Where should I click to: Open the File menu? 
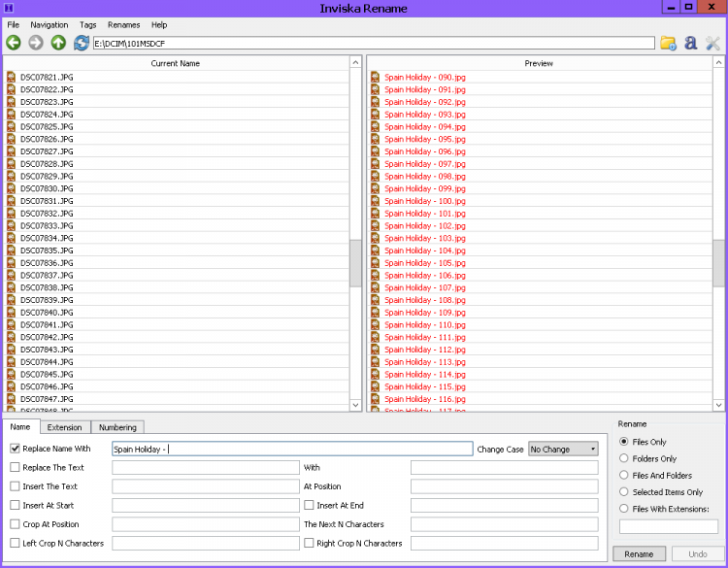click(13, 25)
